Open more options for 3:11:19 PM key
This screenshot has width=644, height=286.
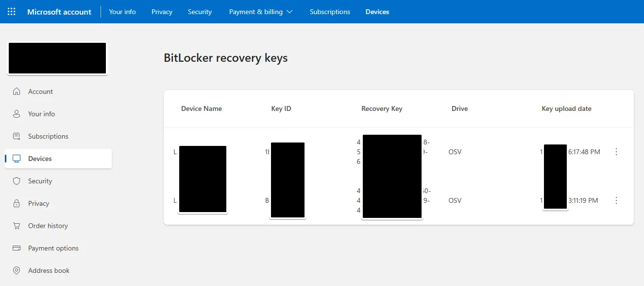[616, 200]
